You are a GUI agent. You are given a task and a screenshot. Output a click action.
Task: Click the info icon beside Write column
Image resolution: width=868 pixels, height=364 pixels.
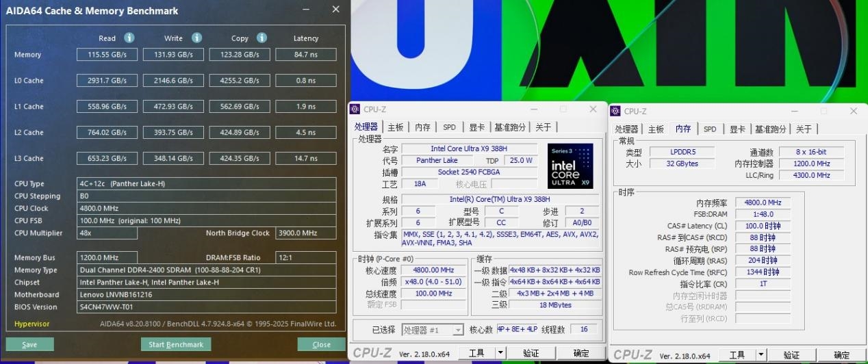(196, 38)
